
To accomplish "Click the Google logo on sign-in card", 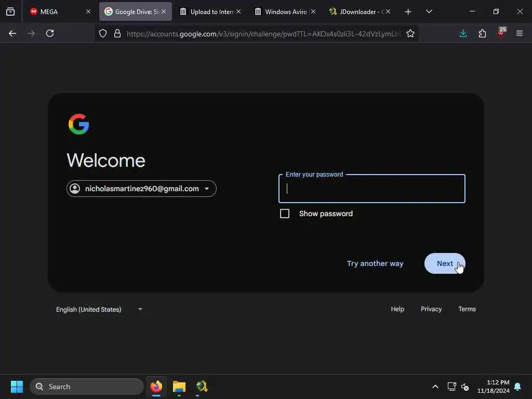I will pyautogui.click(x=79, y=124).
